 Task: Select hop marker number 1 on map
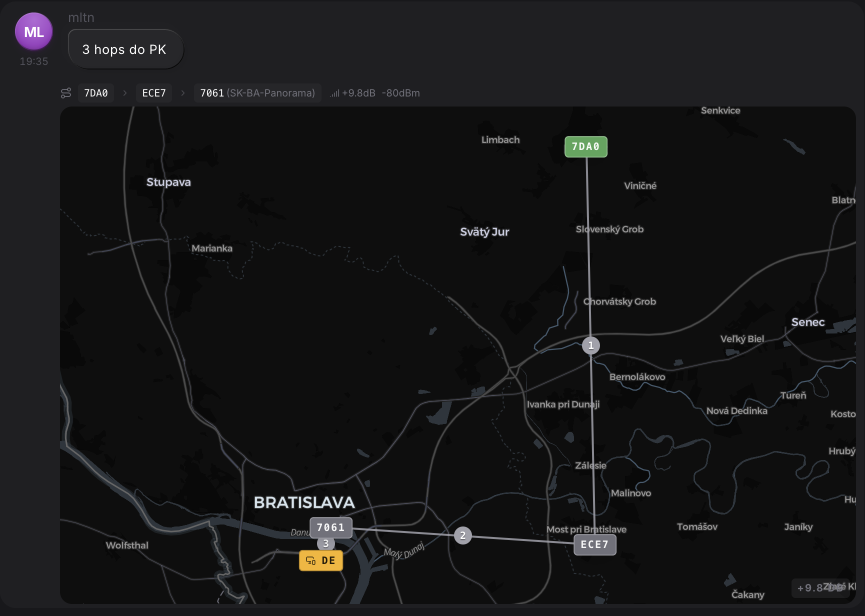click(591, 345)
